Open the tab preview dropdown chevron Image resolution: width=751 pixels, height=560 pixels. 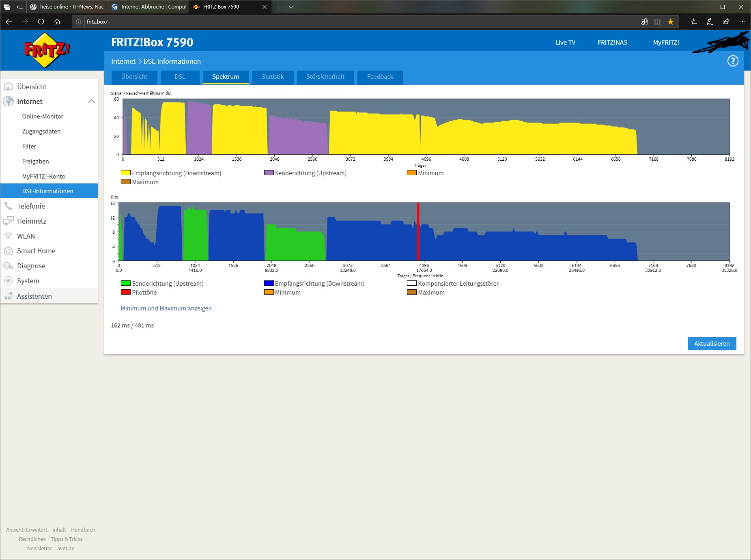click(291, 7)
